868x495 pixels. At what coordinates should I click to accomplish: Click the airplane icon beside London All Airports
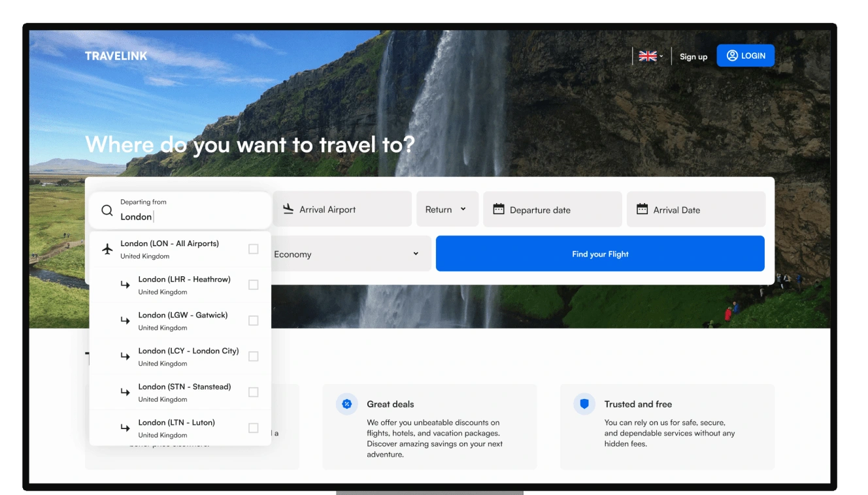[108, 249]
